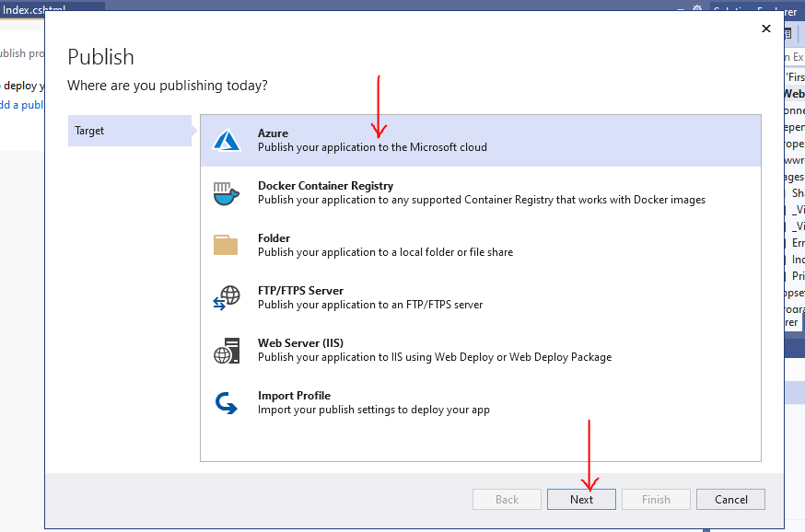The width and height of the screenshot is (805, 532).
Task: Click the disabled Finish button
Action: [656, 499]
